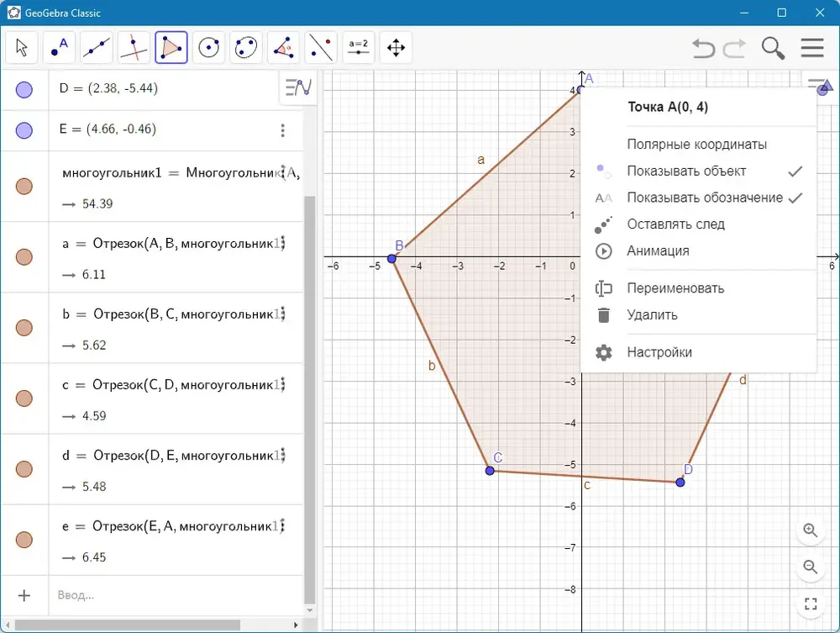This screenshot has width=840, height=633.
Task: Select the Perpendicular line tool
Action: 134,47
